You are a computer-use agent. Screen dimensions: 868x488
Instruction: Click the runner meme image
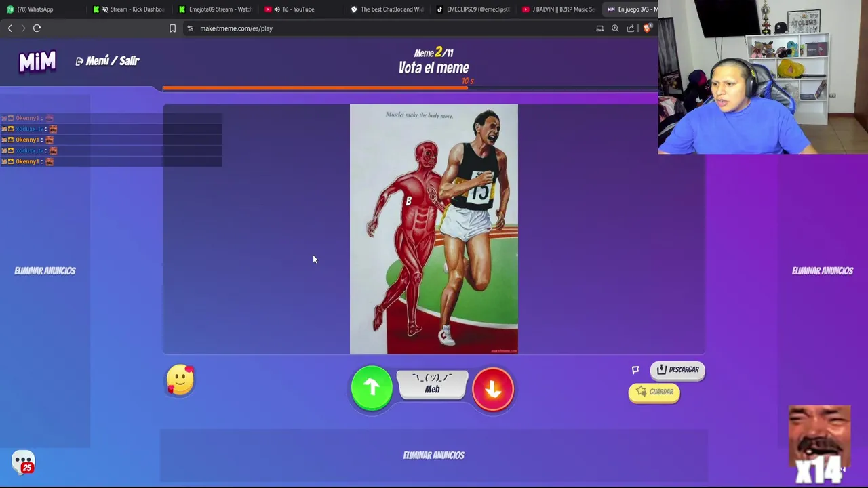point(434,229)
